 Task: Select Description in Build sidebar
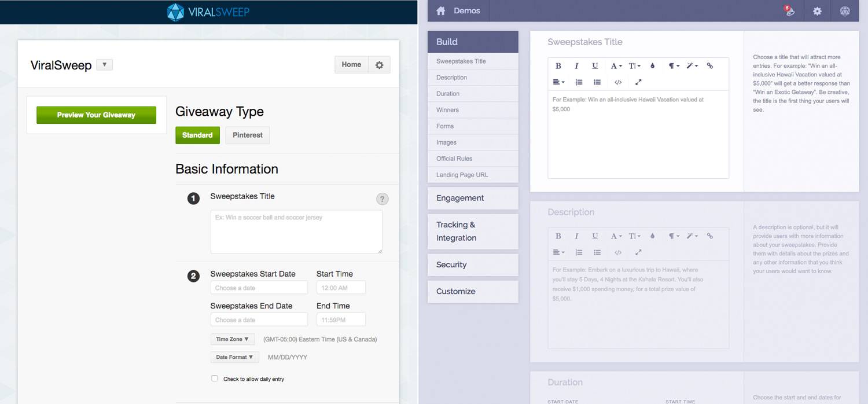tap(473, 78)
